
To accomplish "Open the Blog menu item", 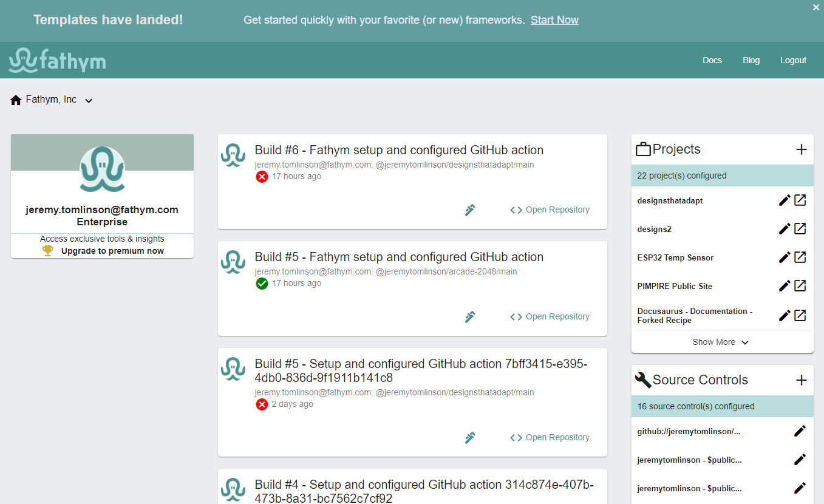I will pos(751,60).
